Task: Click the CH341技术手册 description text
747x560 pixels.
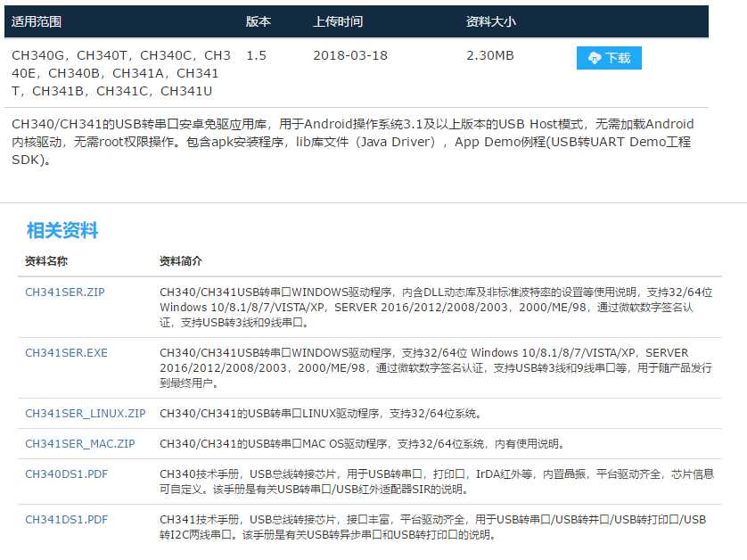Action: pos(432,527)
